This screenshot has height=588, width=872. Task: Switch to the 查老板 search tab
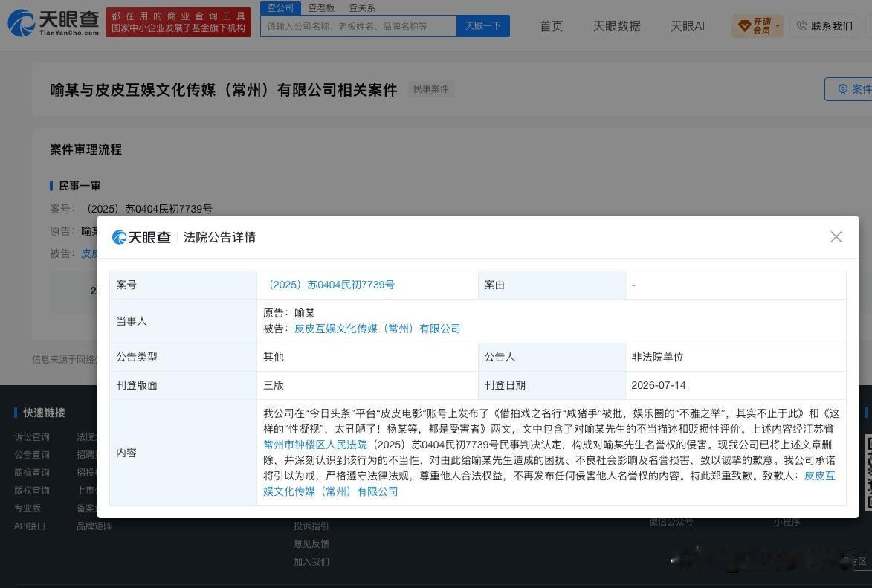[x=321, y=7]
